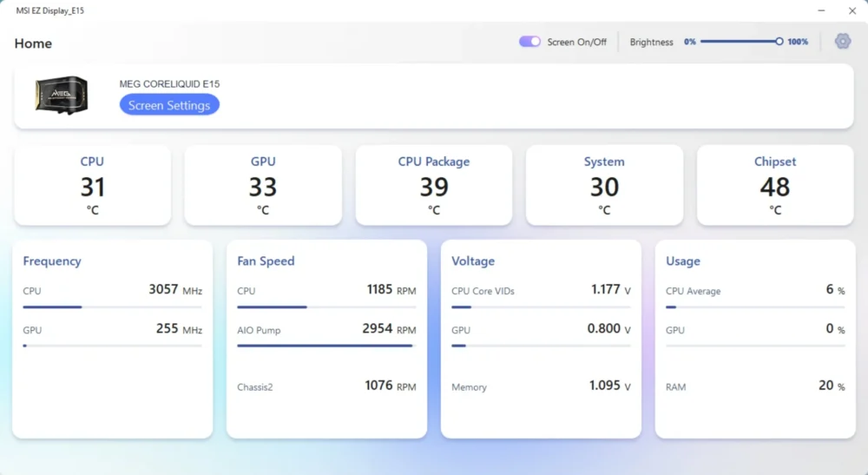The image size is (868, 475).
Task: Click the 100% brightness label
Action: (x=798, y=42)
